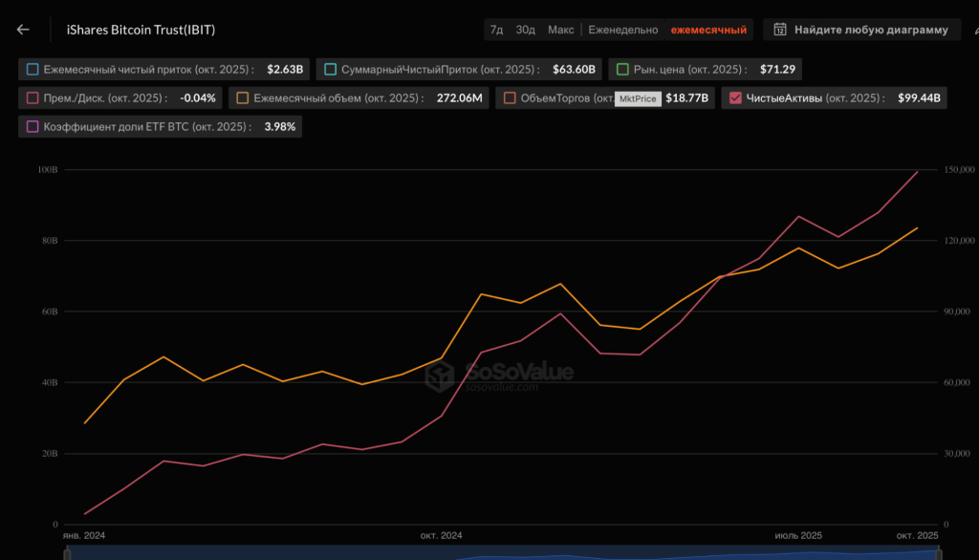Toggle ОбъемТоргов series checkbox
This screenshot has height=560, width=979.
point(510,97)
